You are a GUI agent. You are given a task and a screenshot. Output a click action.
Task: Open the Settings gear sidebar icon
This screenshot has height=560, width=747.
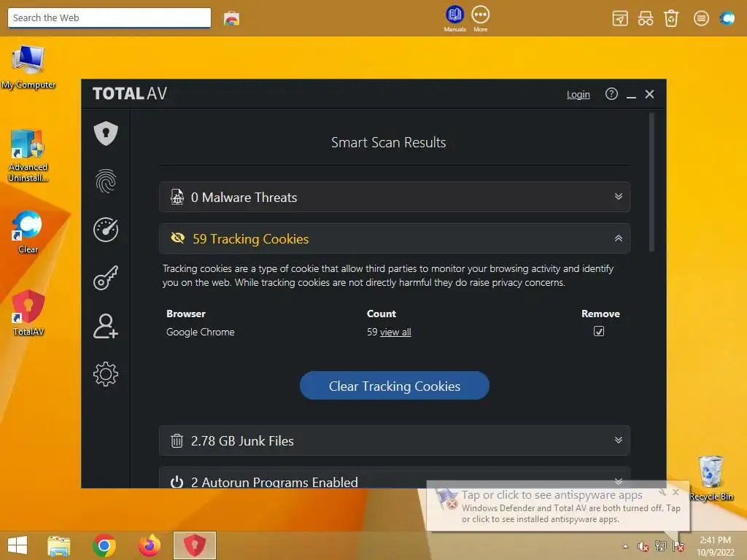[106, 374]
